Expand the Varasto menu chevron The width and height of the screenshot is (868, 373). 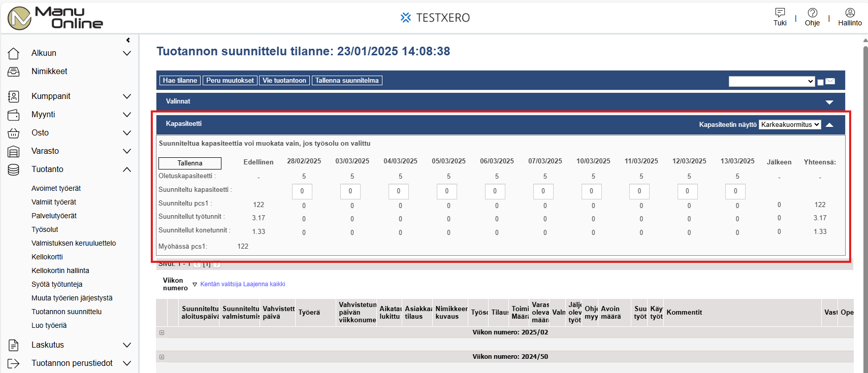click(x=127, y=151)
